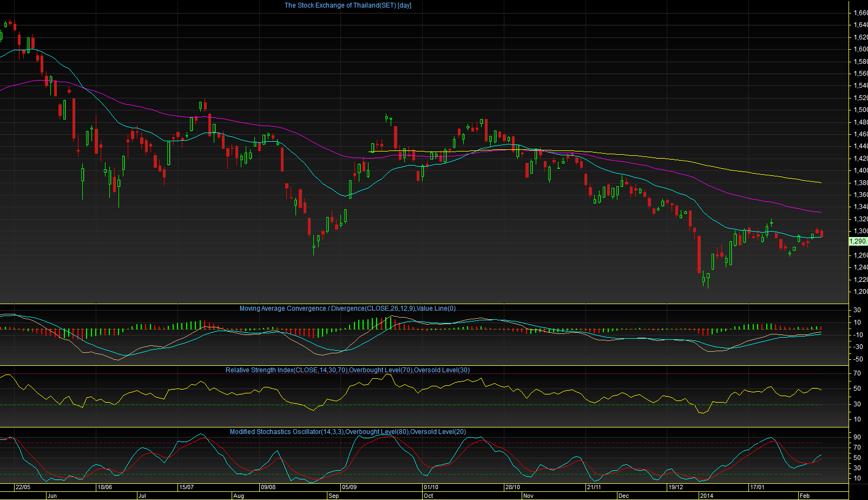Screen dimensions: 868x500
Task: Select the Jul month label
Action: point(142,496)
